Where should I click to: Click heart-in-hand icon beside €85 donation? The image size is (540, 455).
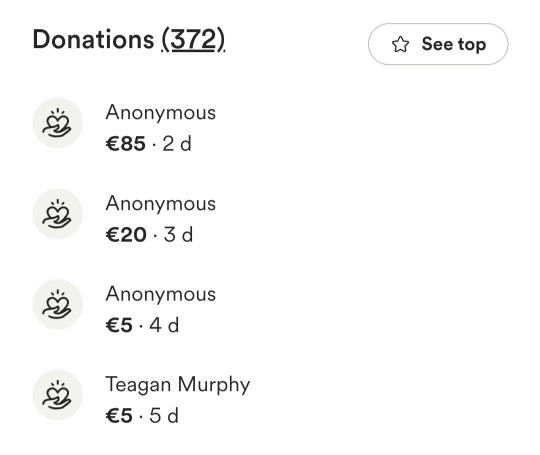coord(58,123)
